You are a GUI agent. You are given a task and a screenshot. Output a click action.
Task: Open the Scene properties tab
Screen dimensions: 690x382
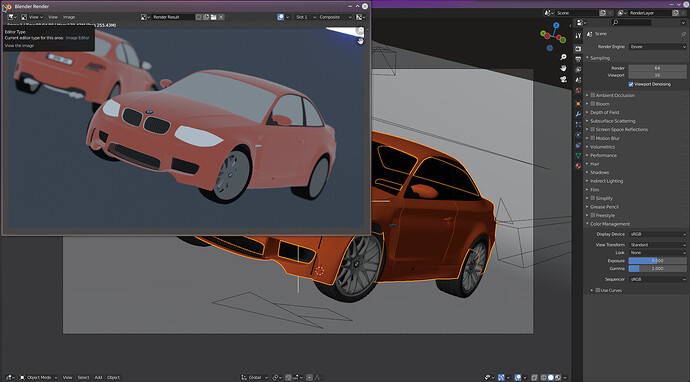(578, 80)
